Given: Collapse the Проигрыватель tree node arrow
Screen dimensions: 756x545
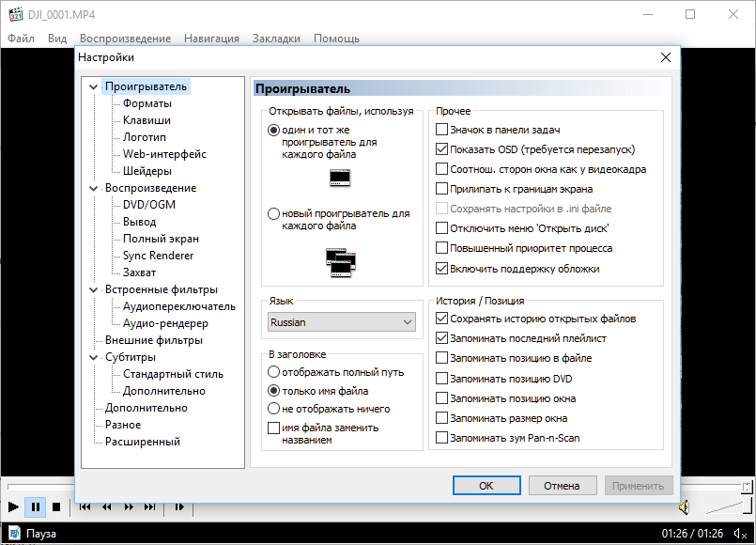Looking at the screenshot, I should click(x=94, y=87).
